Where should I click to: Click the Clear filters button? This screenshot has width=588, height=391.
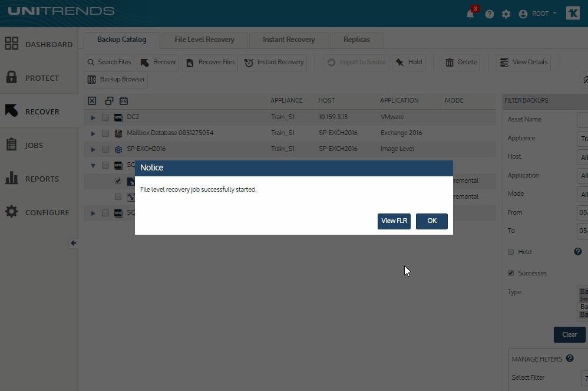click(569, 335)
